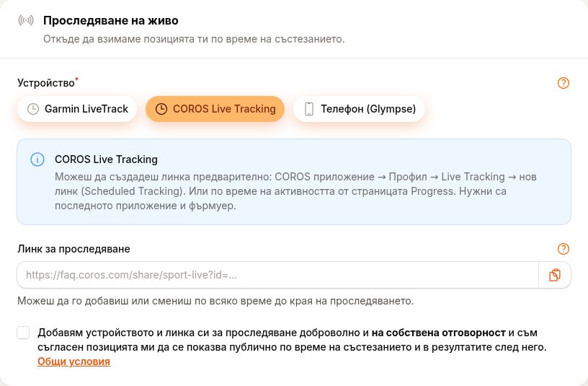Image resolution: width=588 pixels, height=386 pixels.
Task: Click the Устройство field label
Action: pos(46,83)
